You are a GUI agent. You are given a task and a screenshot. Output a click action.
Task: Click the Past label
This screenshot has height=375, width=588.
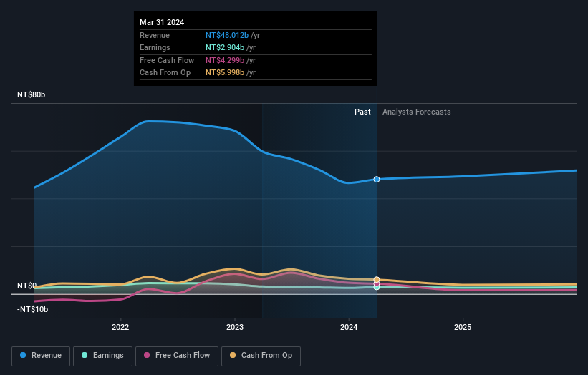coord(362,112)
